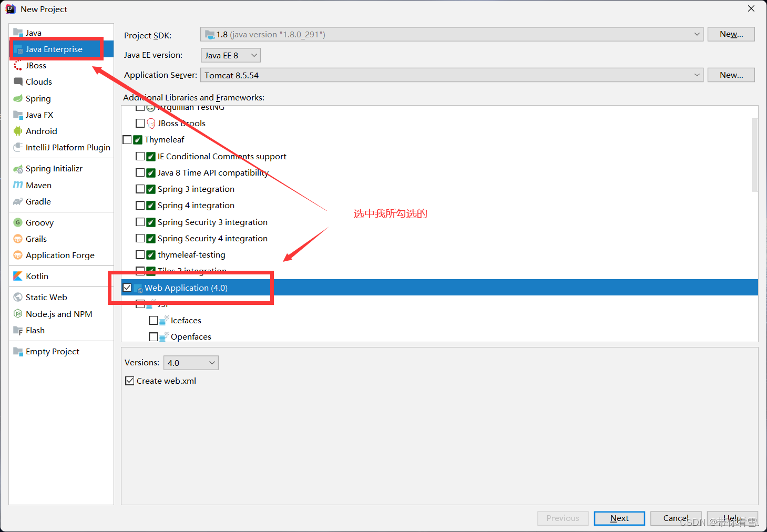Check the Openfaces checkbox
Image resolution: width=767 pixels, height=532 pixels.
[x=154, y=336]
